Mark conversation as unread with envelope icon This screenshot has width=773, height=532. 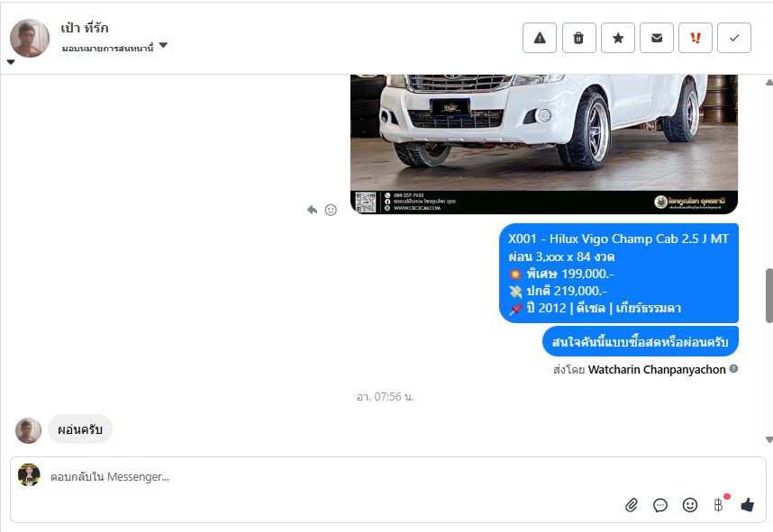pos(657,38)
